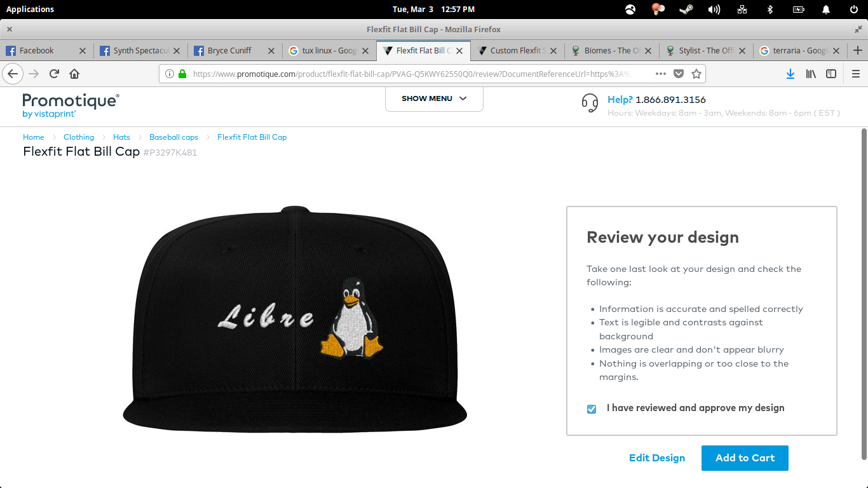Viewport: 868px width, 488px height.
Task: Open the Baseball caps breadcrumb link
Action: coord(173,137)
